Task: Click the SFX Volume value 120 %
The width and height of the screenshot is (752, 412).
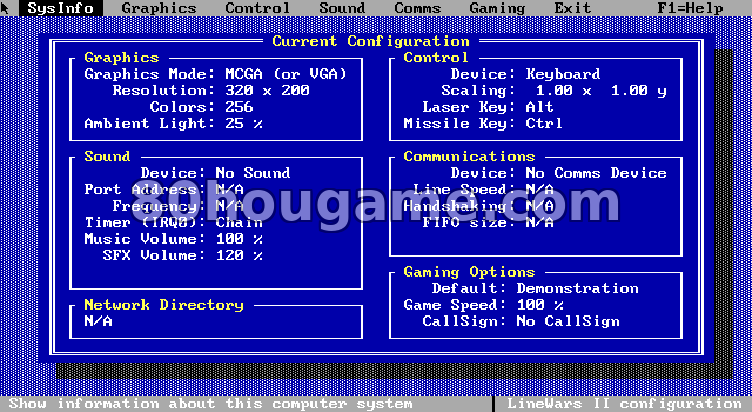Action: 239,255
